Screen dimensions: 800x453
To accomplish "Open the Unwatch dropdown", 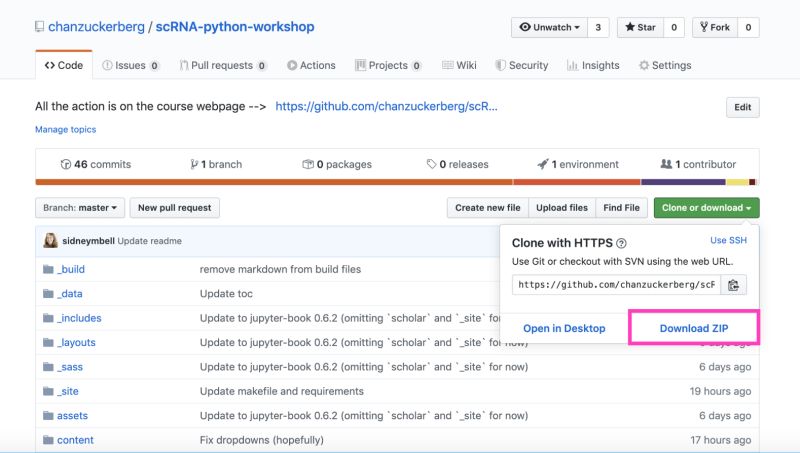I will (x=549, y=28).
